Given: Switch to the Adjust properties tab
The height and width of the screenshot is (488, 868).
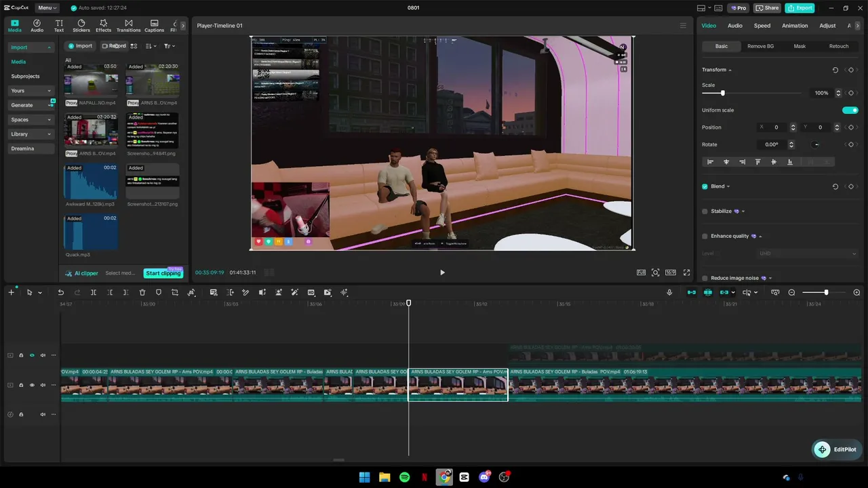Looking at the screenshot, I should pos(827,26).
